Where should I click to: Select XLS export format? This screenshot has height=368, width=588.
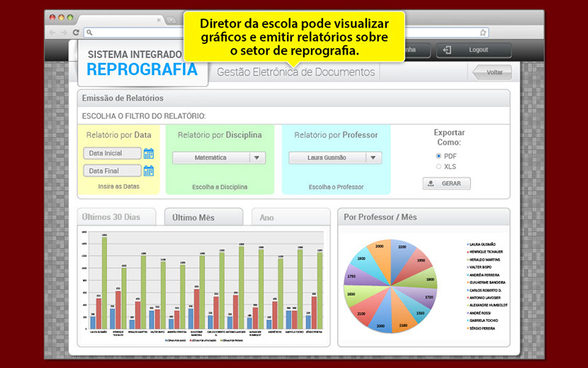pyautogui.click(x=439, y=167)
